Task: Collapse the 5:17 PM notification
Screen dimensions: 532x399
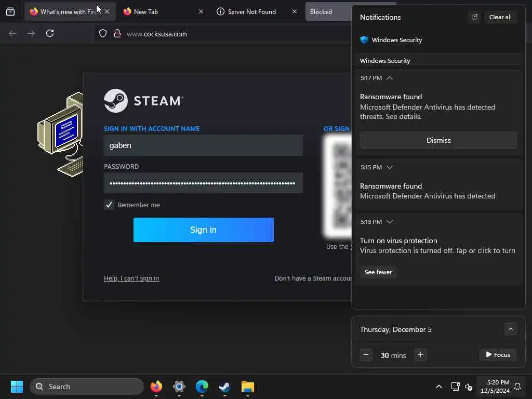Action: (390, 78)
